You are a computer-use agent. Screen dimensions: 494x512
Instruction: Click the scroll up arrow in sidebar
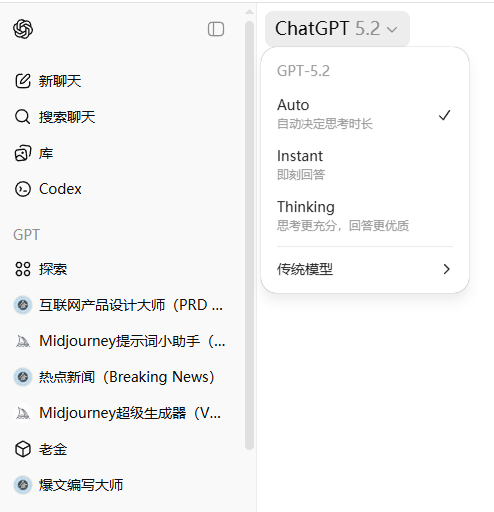249,12
